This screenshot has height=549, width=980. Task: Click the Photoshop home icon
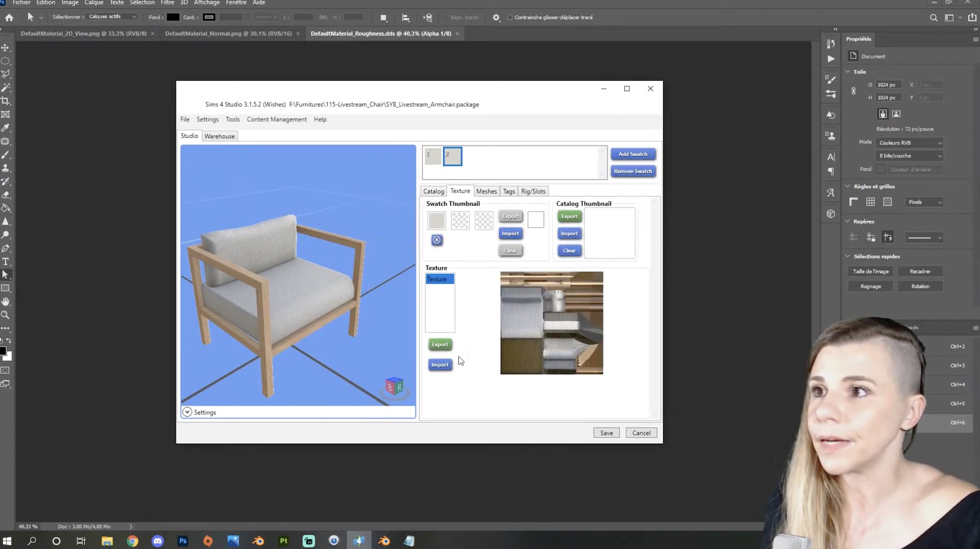(x=9, y=17)
